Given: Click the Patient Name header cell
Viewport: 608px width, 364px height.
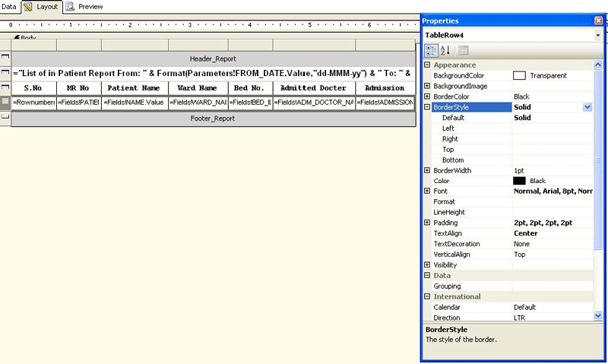Looking at the screenshot, I should 135,88.
